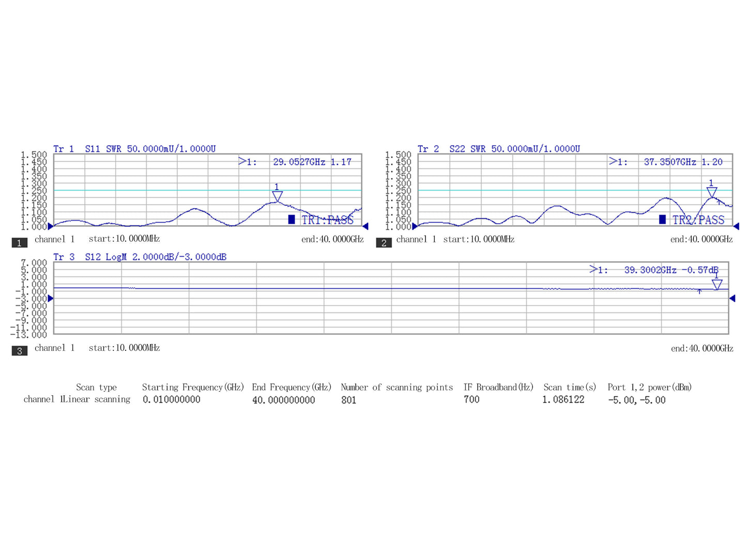Select the Tr 3 S12 LogM trace label
This screenshot has height=560, width=747.
140,257
